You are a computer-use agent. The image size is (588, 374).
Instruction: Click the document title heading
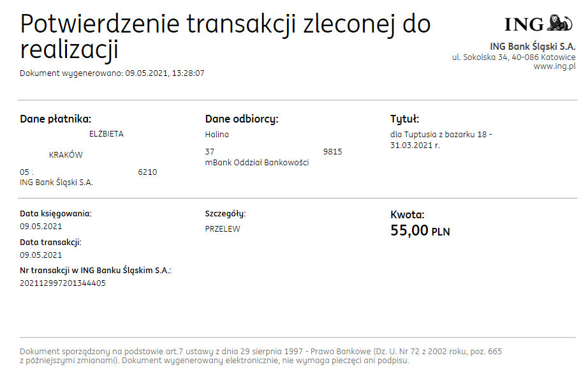pos(225,36)
